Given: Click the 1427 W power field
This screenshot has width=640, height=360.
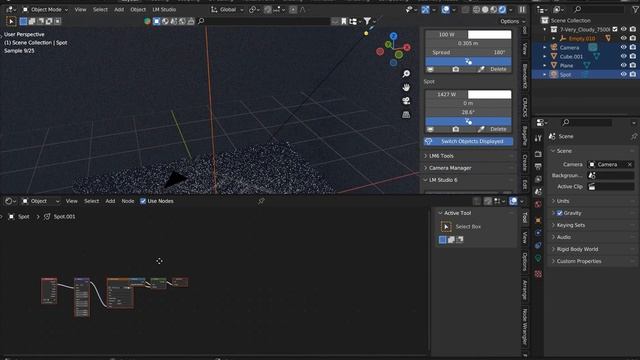Looking at the screenshot, I should (x=446, y=94).
